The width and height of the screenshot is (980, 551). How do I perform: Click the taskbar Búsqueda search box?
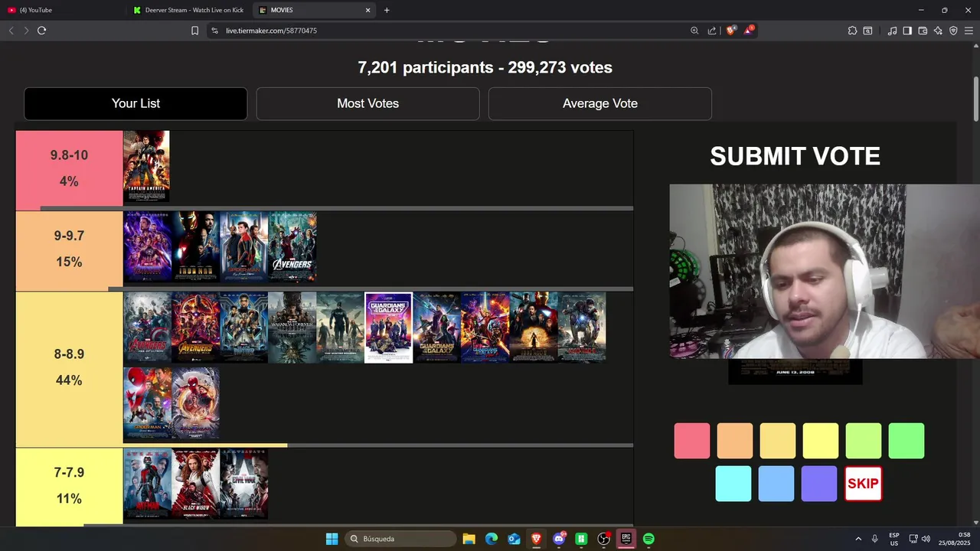[x=399, y=539]
